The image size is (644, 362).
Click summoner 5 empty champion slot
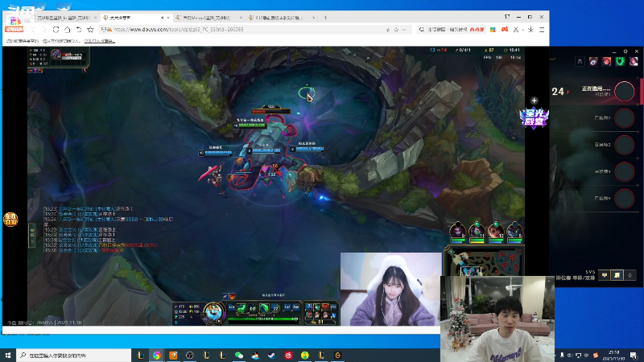625,199
